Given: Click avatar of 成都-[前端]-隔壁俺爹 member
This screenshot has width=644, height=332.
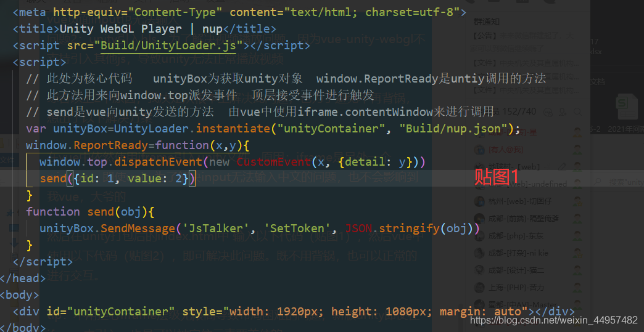Looking at the screenshot, I should pyautogui.click(x=479, y=219).
